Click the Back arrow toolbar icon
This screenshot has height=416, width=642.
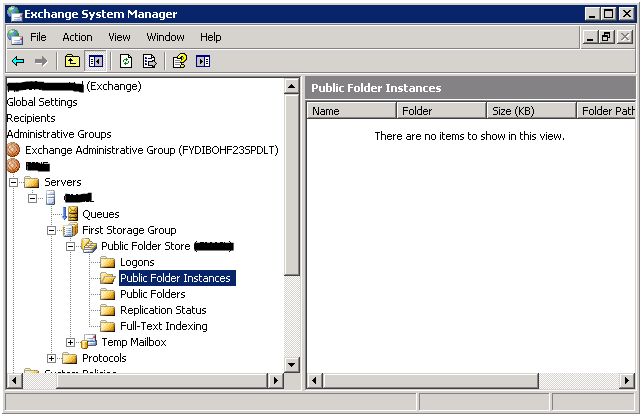(x=18, y=61)
